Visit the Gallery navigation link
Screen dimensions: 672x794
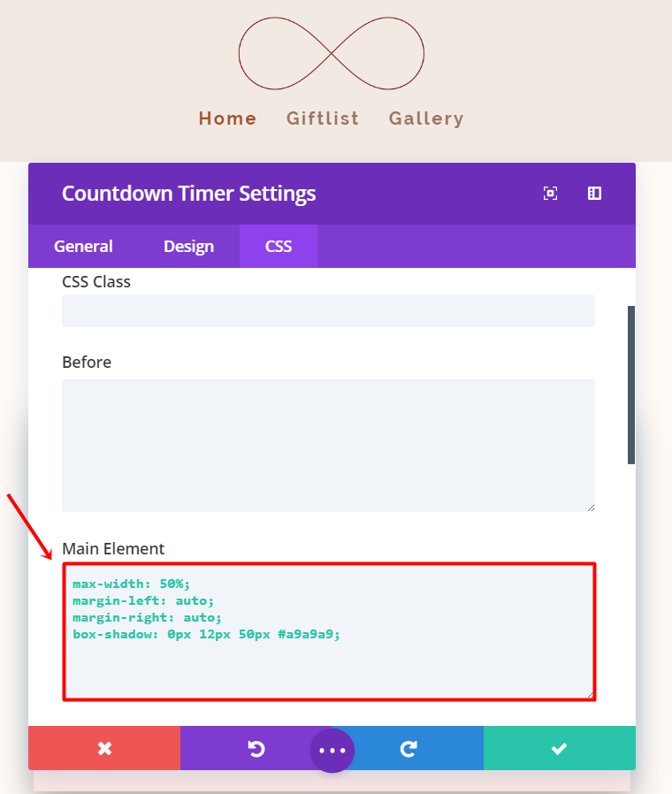pos(426,118)
